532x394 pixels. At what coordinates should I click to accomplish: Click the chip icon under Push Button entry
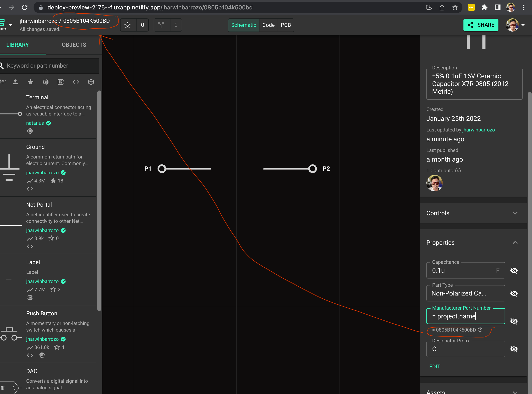[42, 355]
